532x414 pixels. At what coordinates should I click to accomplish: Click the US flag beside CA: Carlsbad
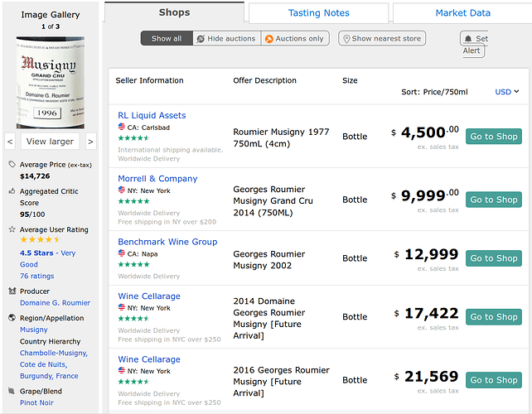tap(122, 128)
